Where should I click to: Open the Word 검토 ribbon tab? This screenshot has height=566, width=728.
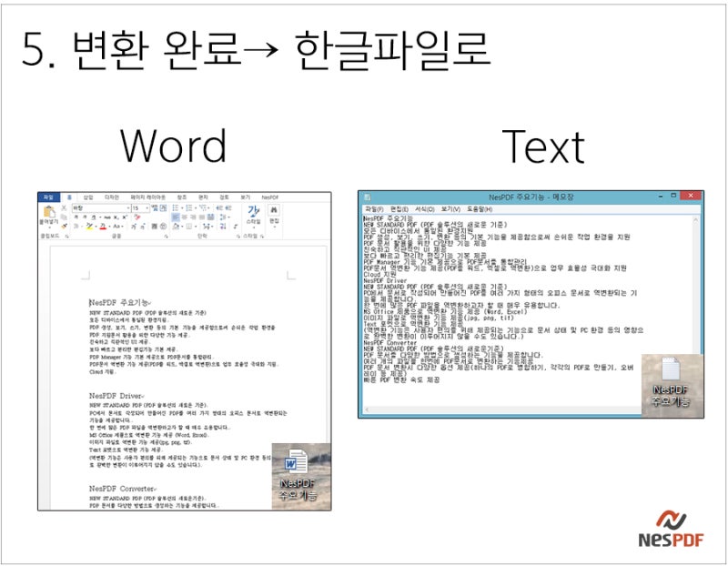pyautogui.click(x=224, y=197)
